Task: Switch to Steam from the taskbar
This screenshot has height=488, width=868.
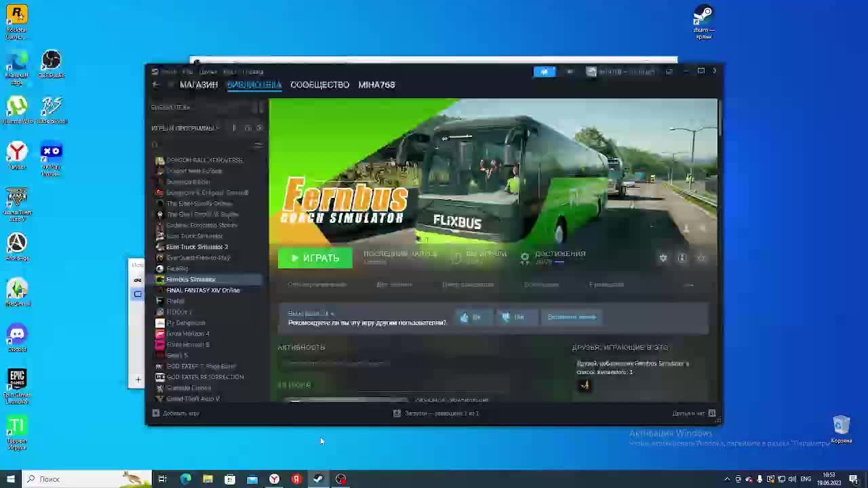Action: [x=318, y=479]
